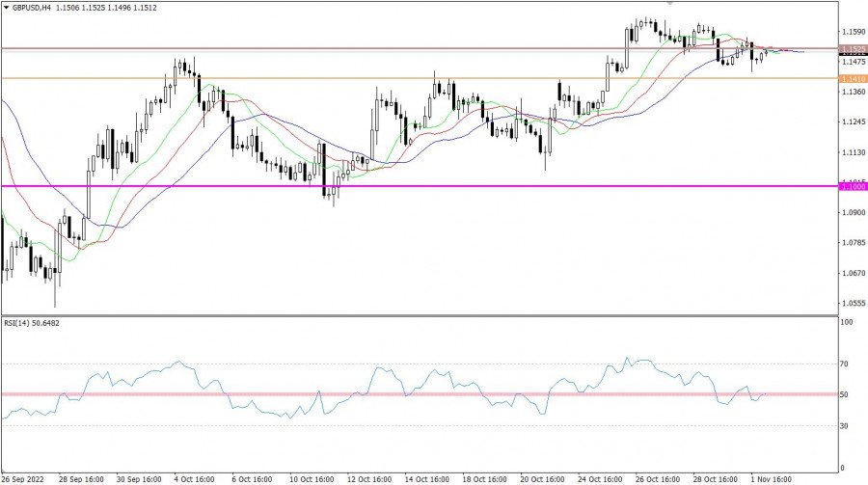Click the orange 1.1410 price level tag

point(852,78)
